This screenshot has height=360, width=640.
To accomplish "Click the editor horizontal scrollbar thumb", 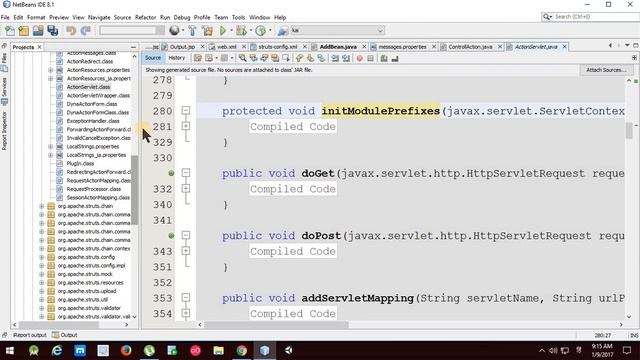I will click(277, 325).
